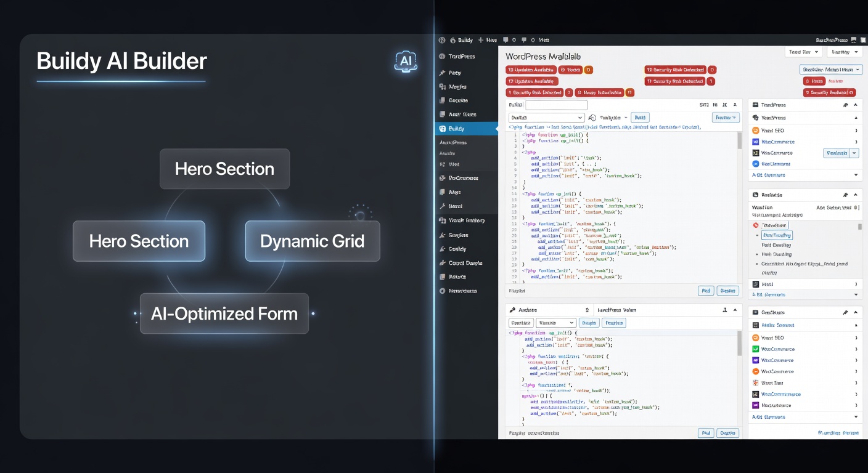The width and height of the screenshot is (868, 473).
Task: Click the glowing AI chip icon
Action: pos(405,61)
